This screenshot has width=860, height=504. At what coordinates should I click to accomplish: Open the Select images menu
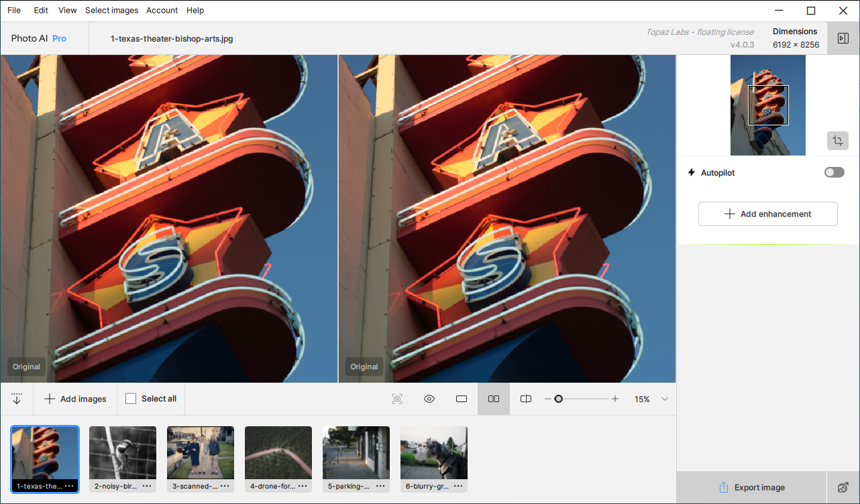pyautogui.click(x=111, y=10)
